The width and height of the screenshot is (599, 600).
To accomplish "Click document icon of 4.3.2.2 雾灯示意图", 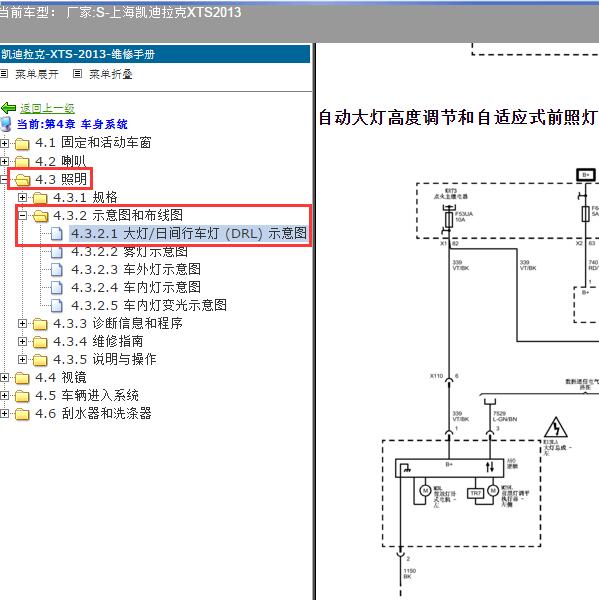I will point(57,252).
